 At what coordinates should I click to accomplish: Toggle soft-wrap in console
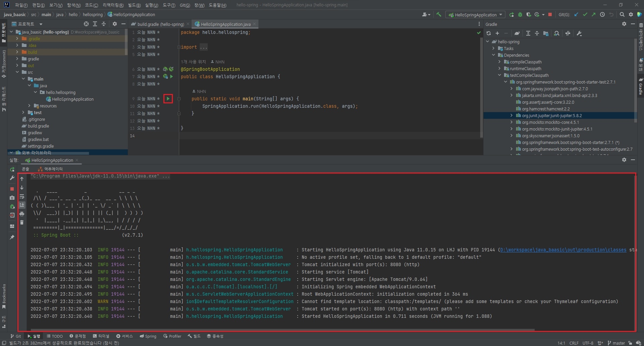(x=22, y=196)
